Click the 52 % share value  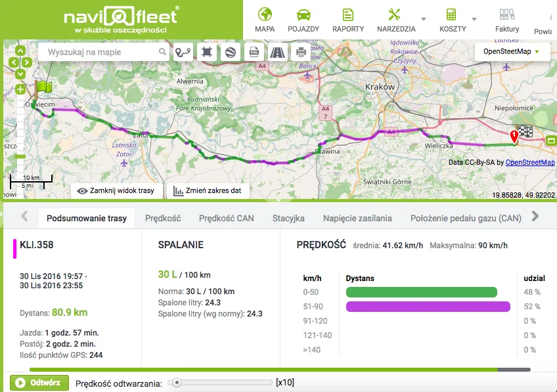532,307
